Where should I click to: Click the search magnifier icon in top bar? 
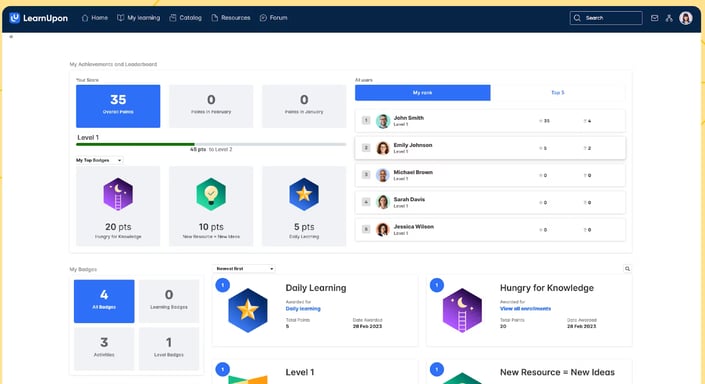[x=577, y=18]
